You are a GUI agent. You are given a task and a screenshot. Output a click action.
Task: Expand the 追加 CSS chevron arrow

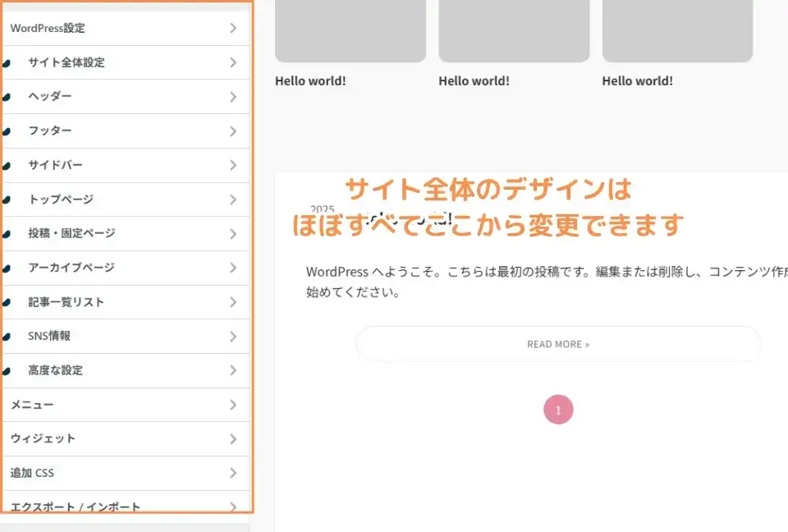coord(233,473)
